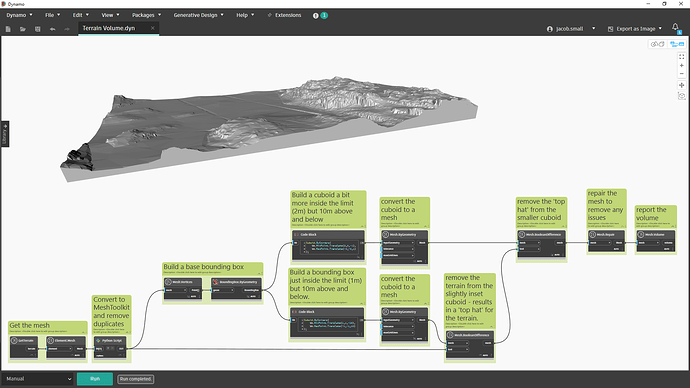Select the 'repair the mesh' group title
The width and height of the screenshot is (690, 388).
pyautogui.click(x=606, y=205)
